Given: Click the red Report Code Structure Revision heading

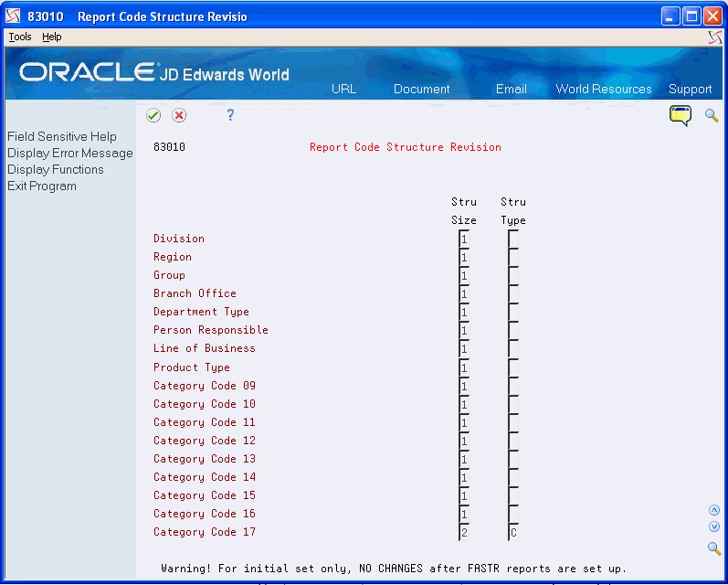Looking at the screenshot, I should click(406, 147).
